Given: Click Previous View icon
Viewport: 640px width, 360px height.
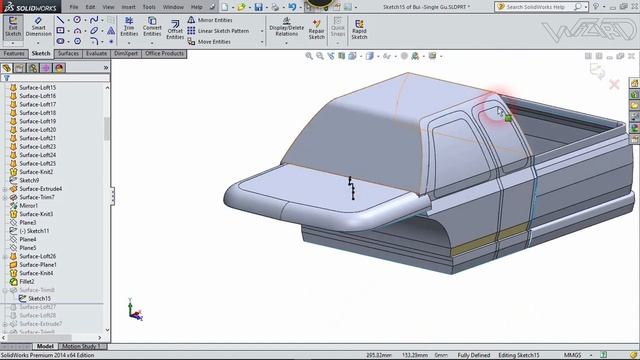Looking at the screenshot, I should point(331,56).
